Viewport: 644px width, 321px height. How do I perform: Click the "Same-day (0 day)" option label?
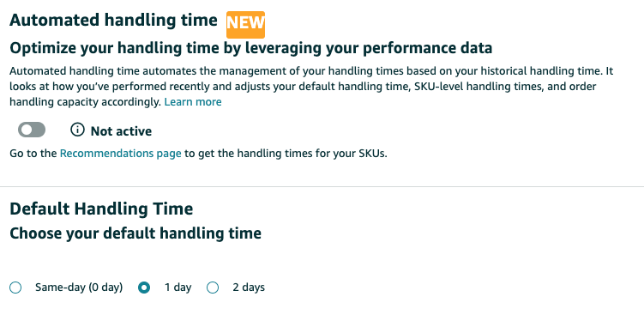pyautogui.click(x=79, y=288)
